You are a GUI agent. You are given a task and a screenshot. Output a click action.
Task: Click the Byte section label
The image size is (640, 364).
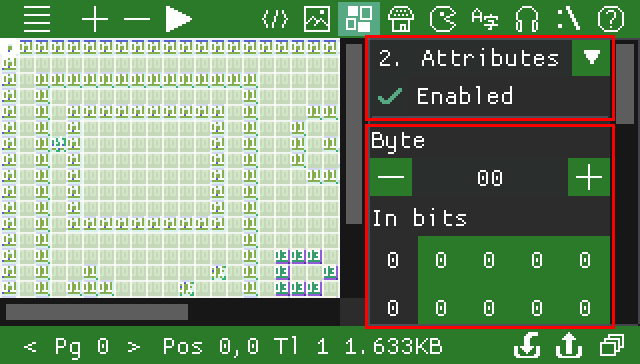click(398, 142)
